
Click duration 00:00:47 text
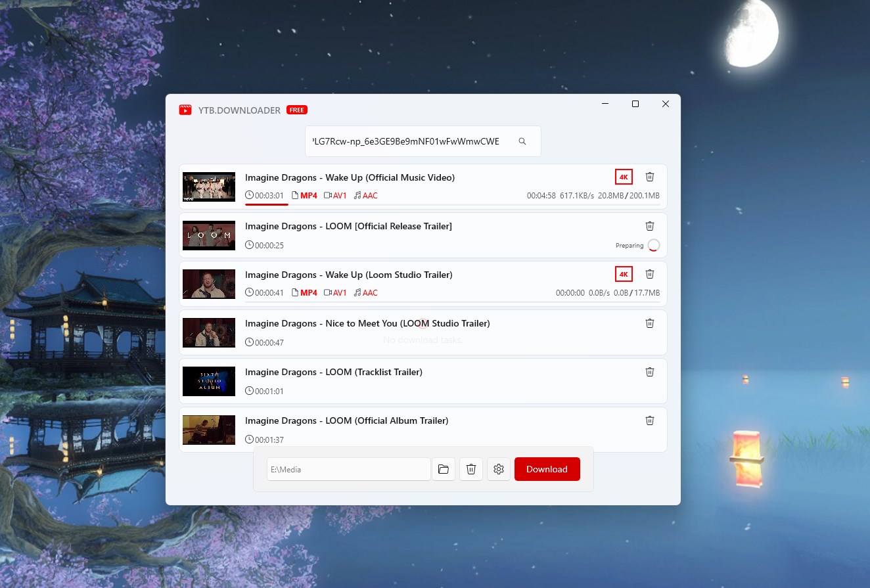click(269, 343)
